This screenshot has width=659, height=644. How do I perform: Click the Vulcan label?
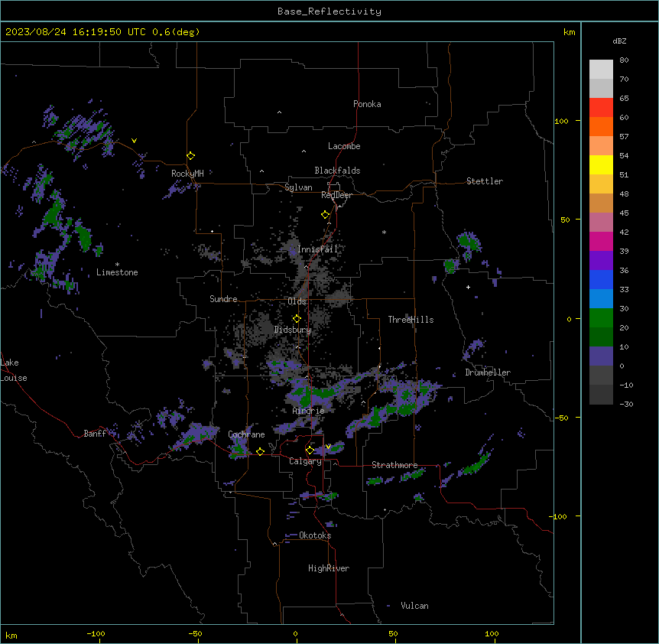(x=414, y=606)
